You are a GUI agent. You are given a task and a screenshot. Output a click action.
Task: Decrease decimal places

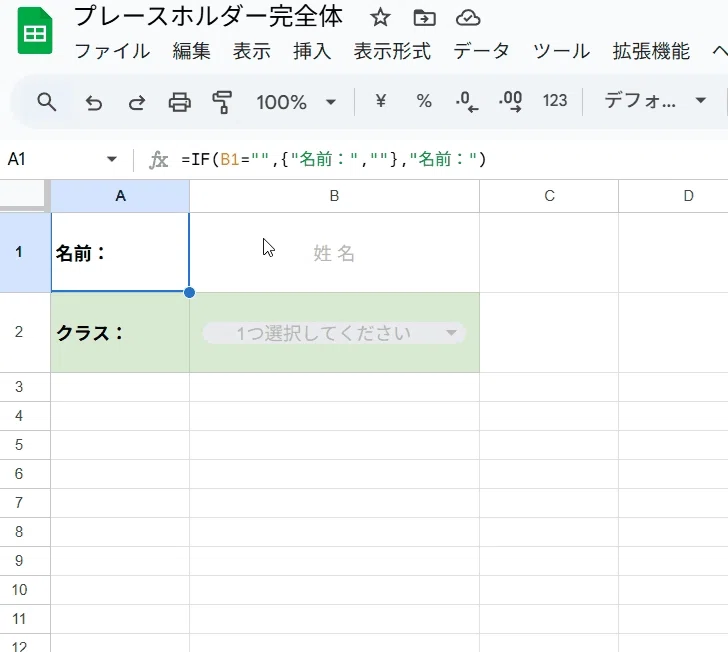pyautogui.click(x=467, y=102)
